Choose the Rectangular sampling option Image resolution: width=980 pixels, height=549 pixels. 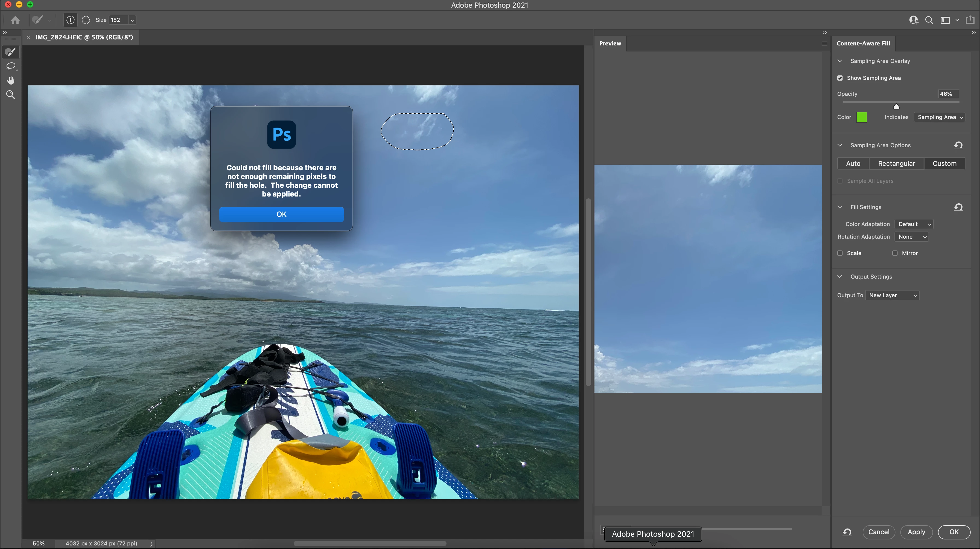pyautogui.click(x=896, y=163)
